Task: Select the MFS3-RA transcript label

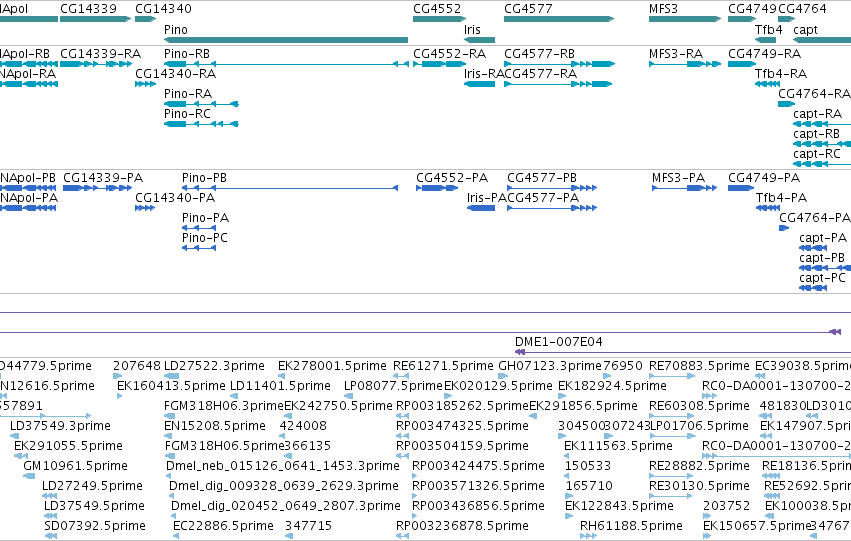Action: tap(676, 54)
